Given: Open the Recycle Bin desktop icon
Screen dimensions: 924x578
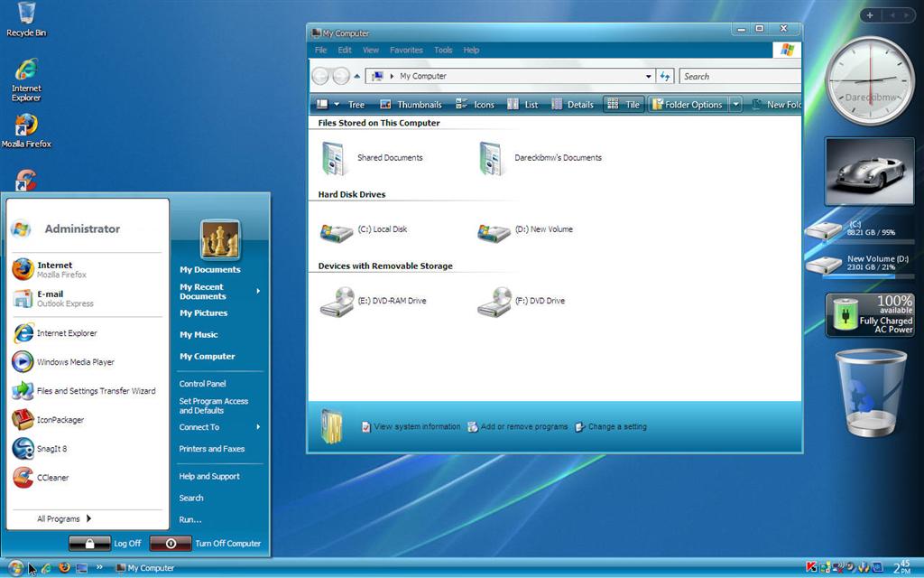Looking at the screenshot, I should coord(26,20).
